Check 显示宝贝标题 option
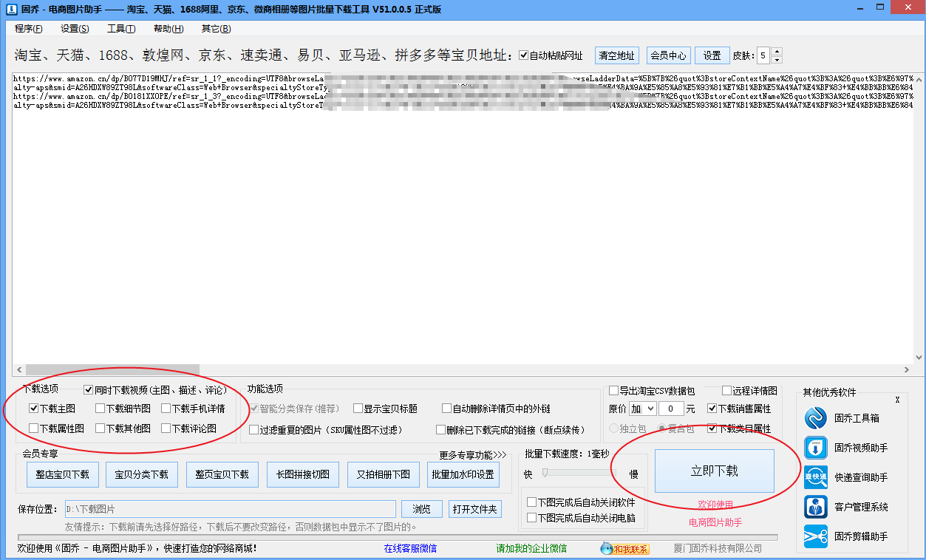926x560 pixels. click(x=358, y=409)
